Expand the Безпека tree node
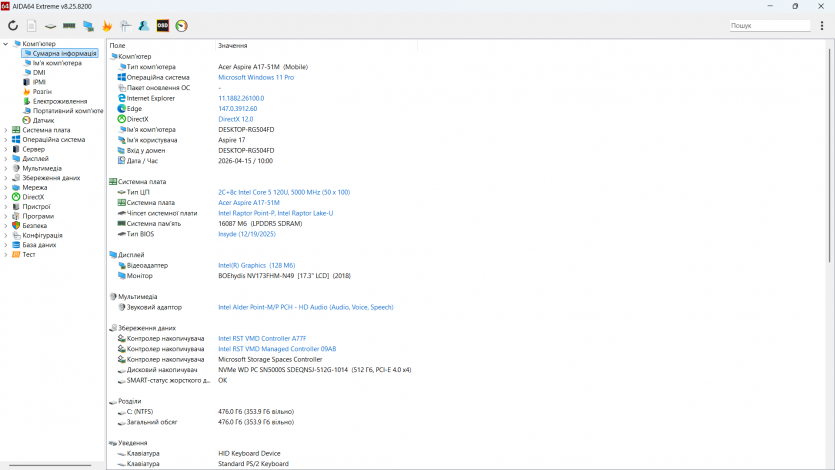Screen dimensions: 835x470 click(6, 226)
